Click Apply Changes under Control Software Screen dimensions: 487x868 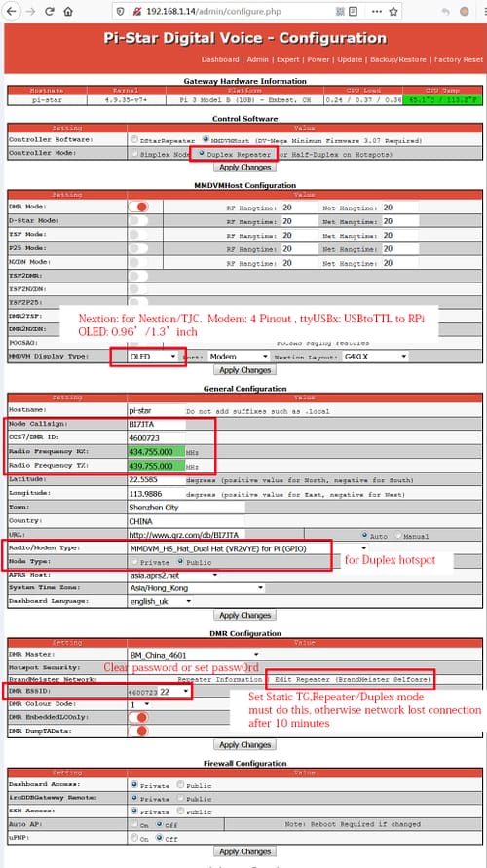[245, 168]
